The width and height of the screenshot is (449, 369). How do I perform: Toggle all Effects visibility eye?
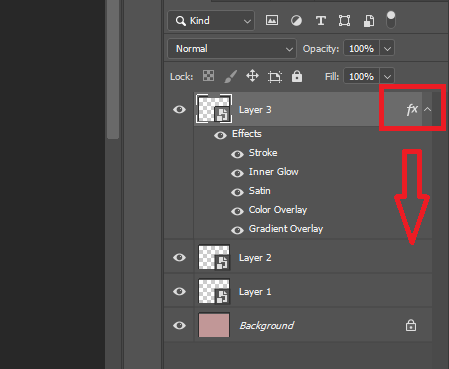[220, 135]
